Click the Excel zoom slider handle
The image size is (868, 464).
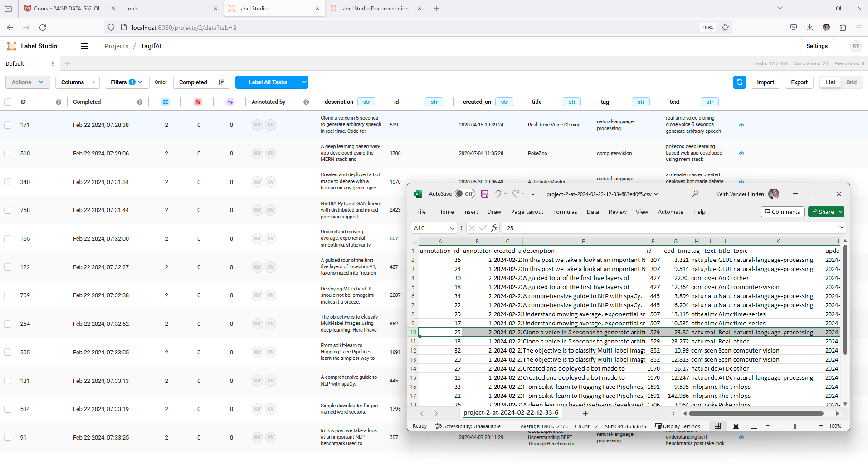[795, 426]
